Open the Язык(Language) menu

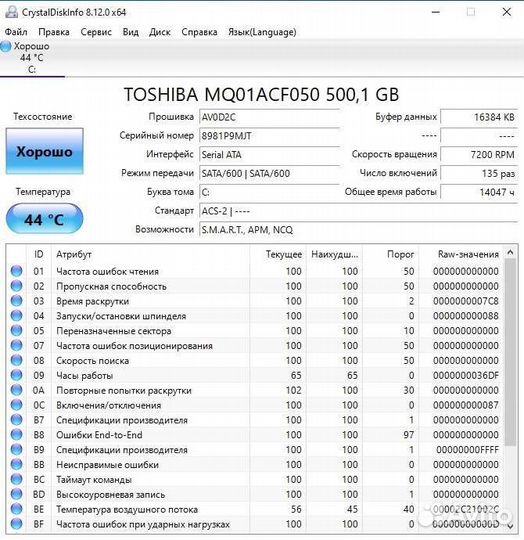[x=262, y=32]
